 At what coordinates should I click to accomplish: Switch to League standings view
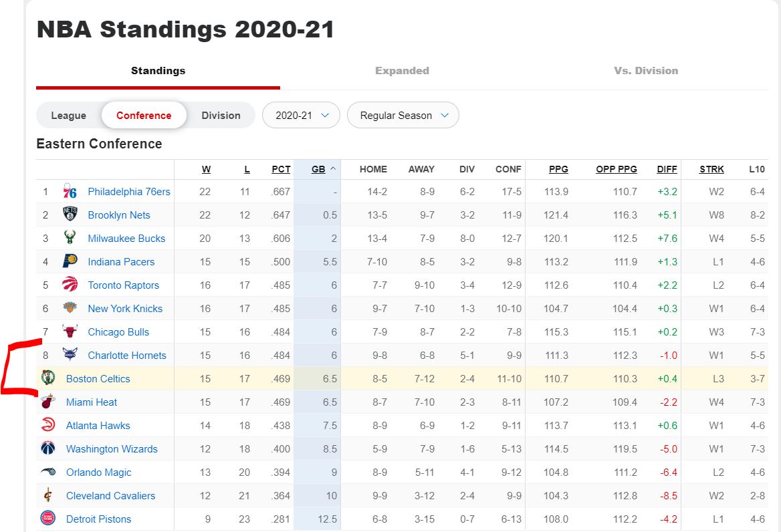point(69,116)
